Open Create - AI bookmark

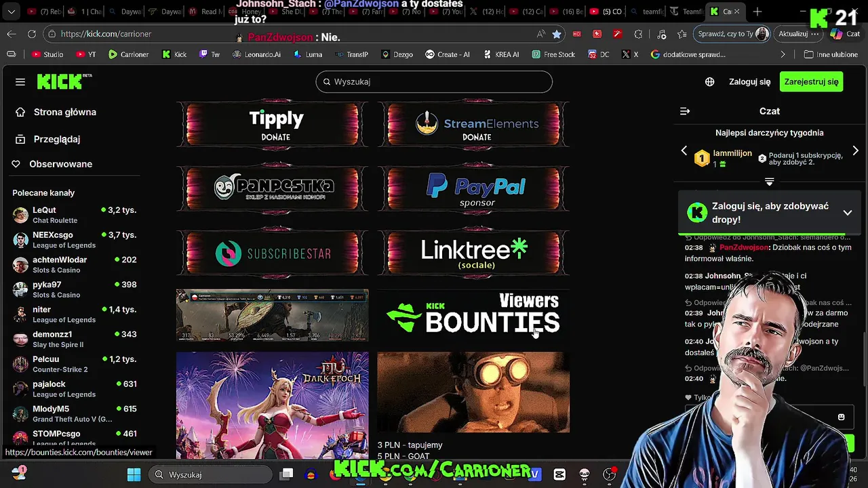(448, 54)
